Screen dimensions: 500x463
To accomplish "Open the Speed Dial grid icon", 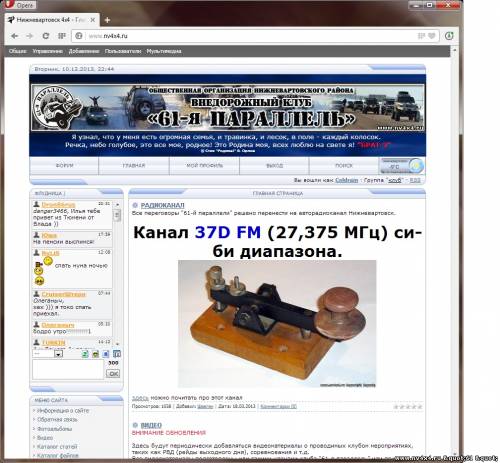I will [61, 36].
